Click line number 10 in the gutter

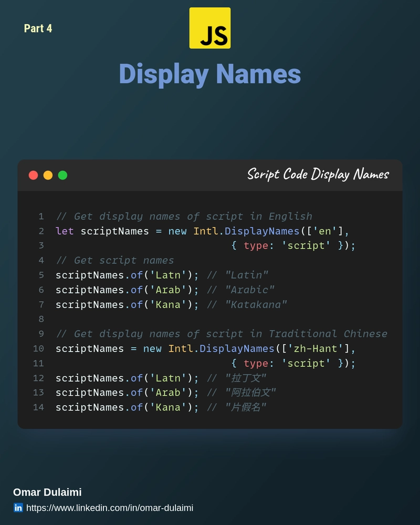(38, 349)
